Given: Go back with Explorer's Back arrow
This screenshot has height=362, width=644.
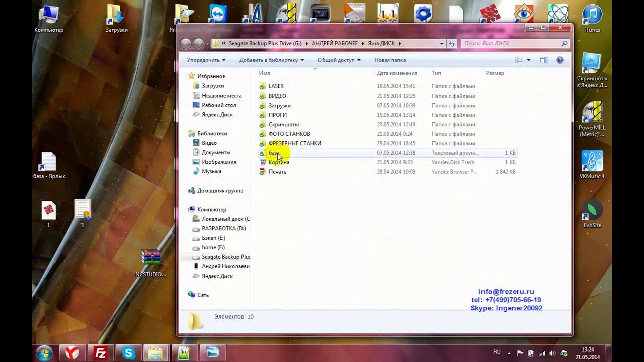Looking at the screenshot, I should 186,43.
